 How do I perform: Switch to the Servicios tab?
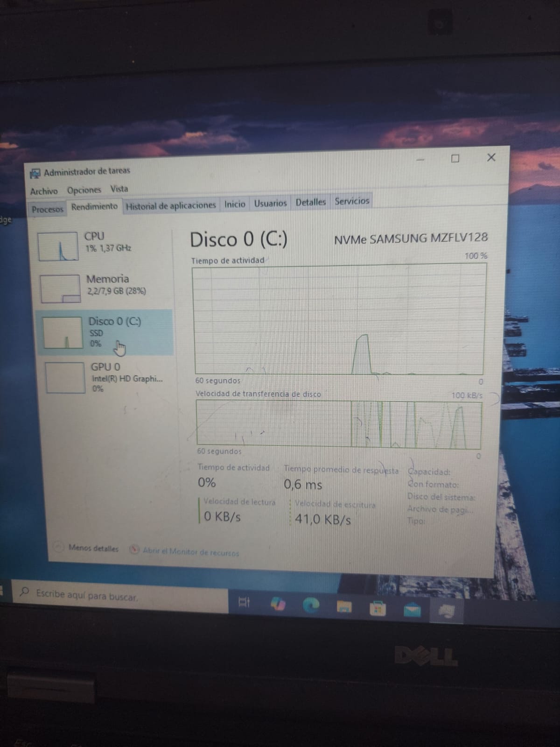[x=352, y=201]
